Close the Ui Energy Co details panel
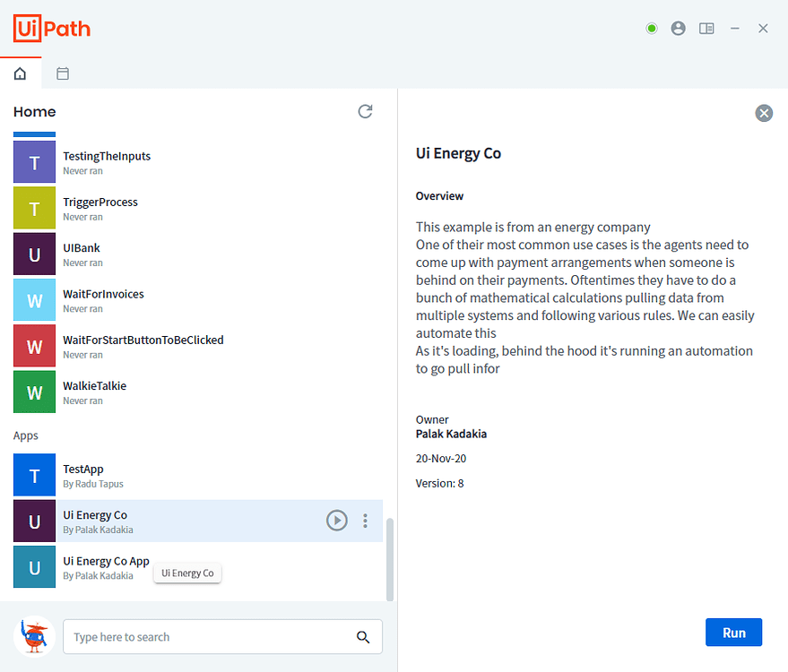Image resolution: width=788 pixels, height=672 pixels. point(764,113)
